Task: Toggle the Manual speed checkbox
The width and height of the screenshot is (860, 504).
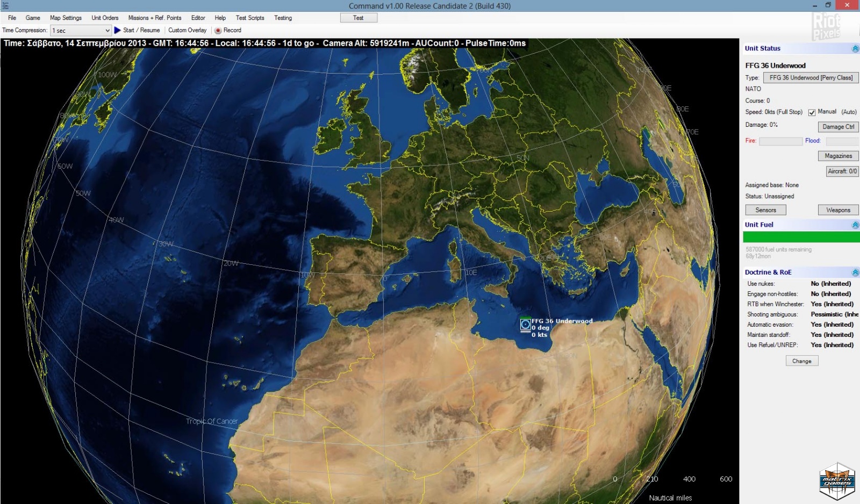Action: (812, 112)
